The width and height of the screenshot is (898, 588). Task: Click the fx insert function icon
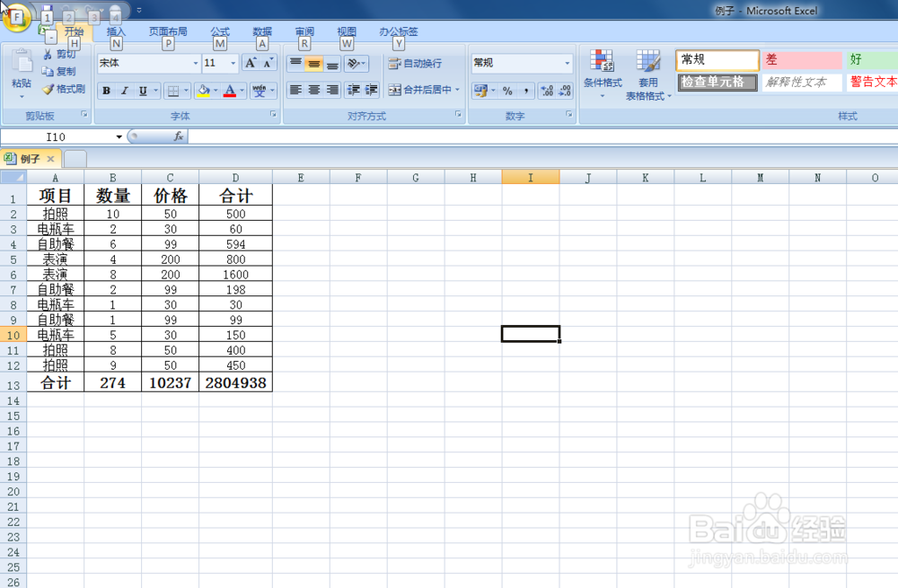click(x=179, y=136)
